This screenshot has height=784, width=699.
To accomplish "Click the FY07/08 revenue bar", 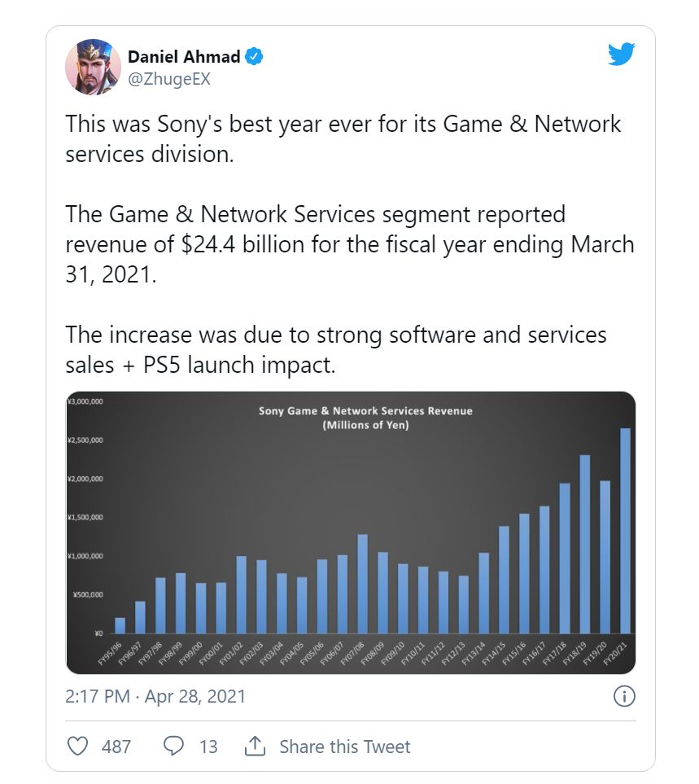I will coord(363,584).
